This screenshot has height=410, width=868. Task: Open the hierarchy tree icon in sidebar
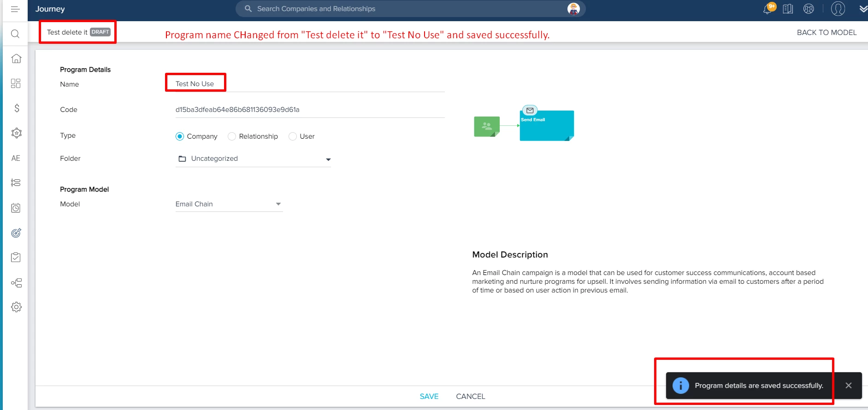tap(16, 282)
